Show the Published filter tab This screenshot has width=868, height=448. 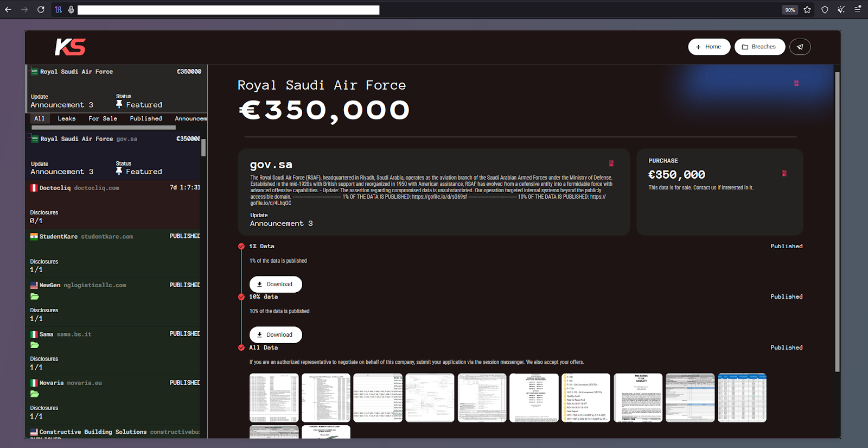click(146, 118)
